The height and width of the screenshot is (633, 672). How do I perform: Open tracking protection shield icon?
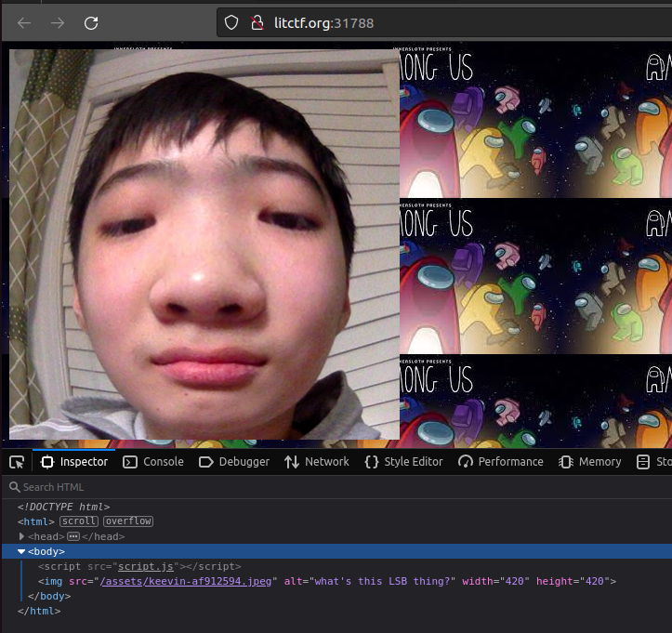[x=232, y=23]
